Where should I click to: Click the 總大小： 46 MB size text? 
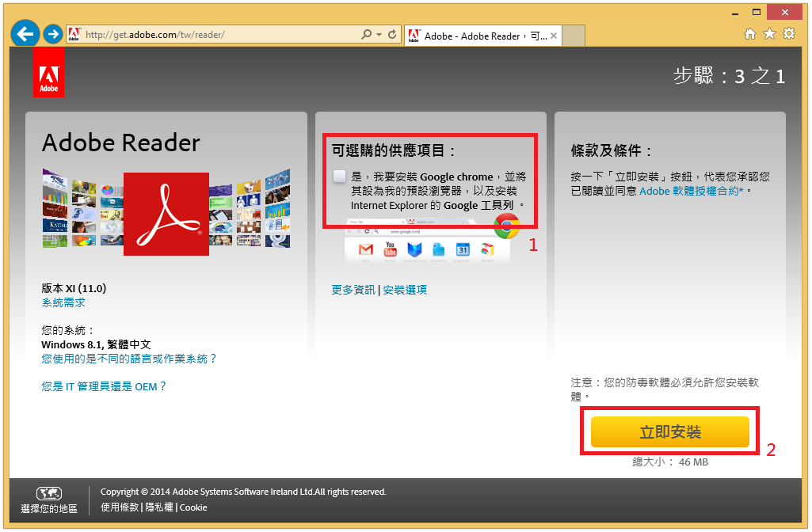click(670, 462)
